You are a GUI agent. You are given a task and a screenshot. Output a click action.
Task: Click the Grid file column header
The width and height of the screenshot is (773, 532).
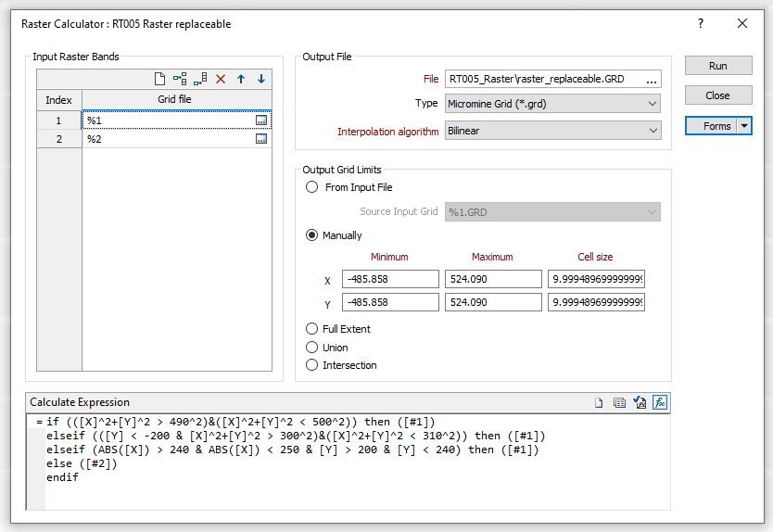pos(176,100)
